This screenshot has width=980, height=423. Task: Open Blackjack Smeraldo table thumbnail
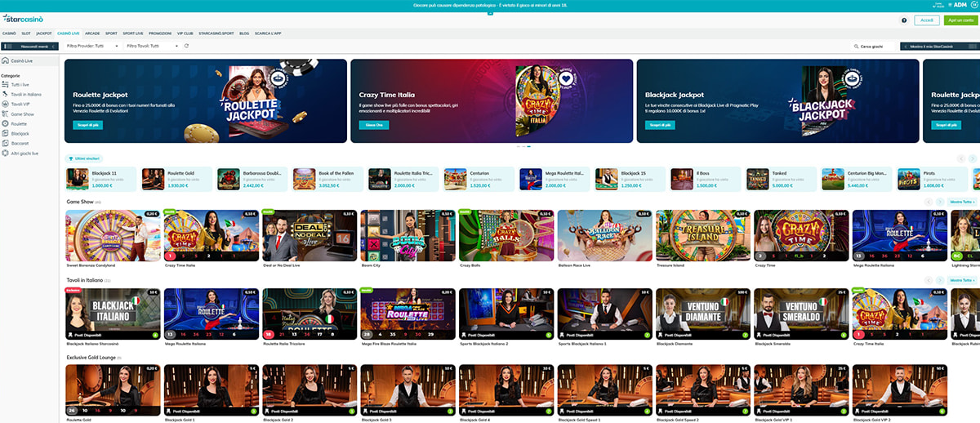(801, 314)
